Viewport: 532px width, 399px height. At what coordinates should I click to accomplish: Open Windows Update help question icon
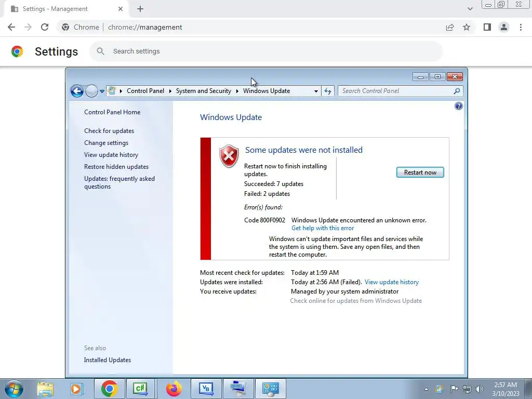pyautogui.click(x=458, y=106)
